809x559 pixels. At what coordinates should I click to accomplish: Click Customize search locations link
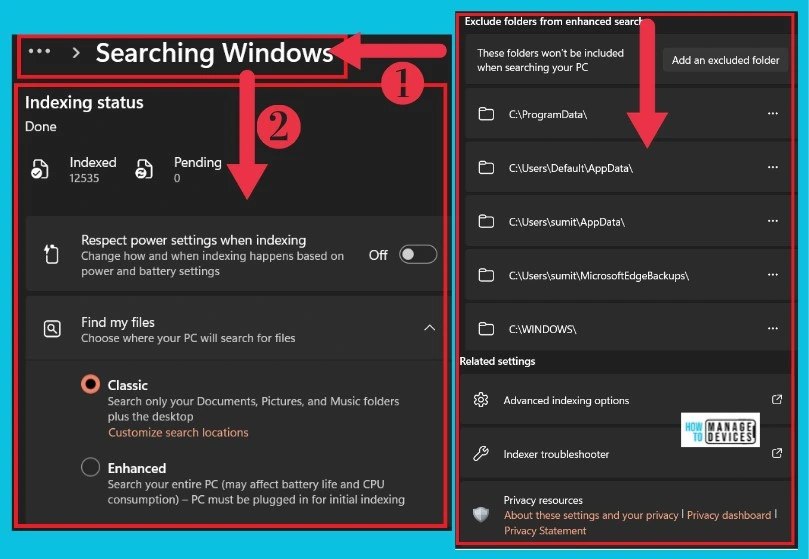(178, 433)
